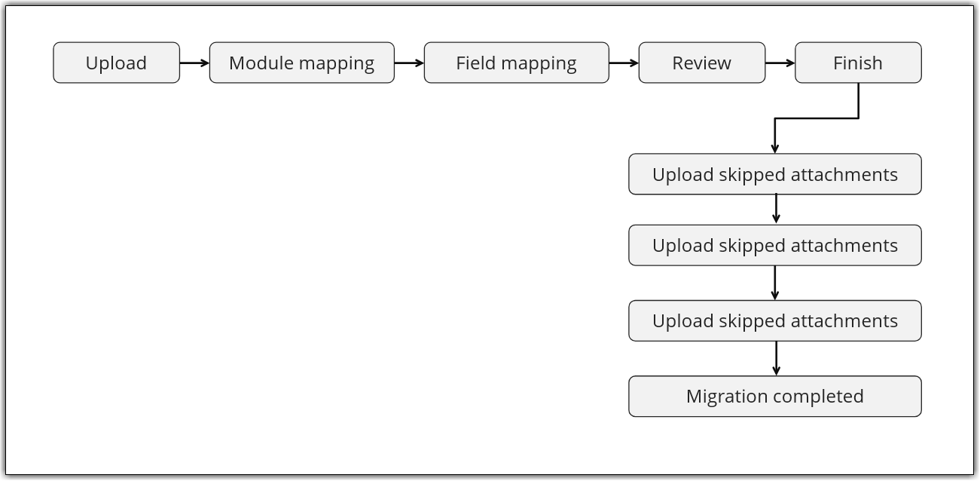This screenshot has height=481, width=980.
Task: Click the arrow from Module mapping to Field mapping
Action: [x=408, y=63]
